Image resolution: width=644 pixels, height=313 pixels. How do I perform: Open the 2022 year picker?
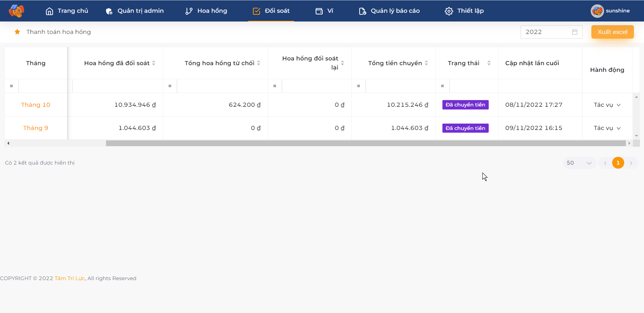point(551,32)
